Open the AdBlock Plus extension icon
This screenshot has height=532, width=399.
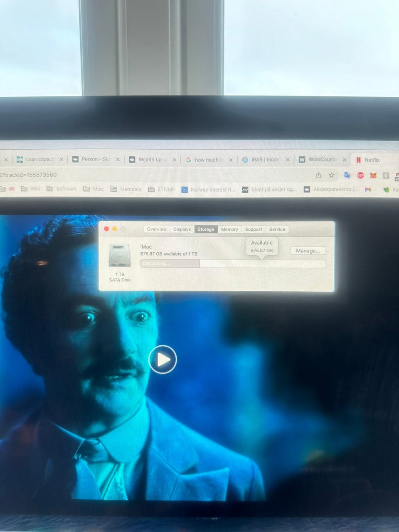[360, 175]
